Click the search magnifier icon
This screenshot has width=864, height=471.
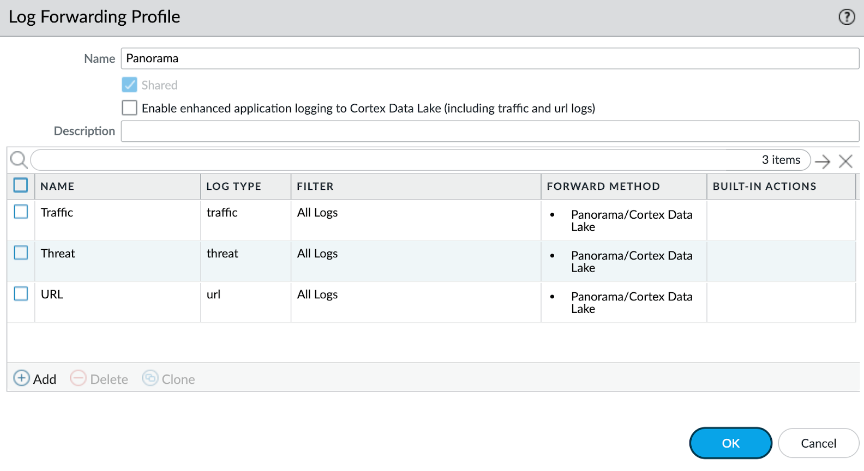point(18,160)
